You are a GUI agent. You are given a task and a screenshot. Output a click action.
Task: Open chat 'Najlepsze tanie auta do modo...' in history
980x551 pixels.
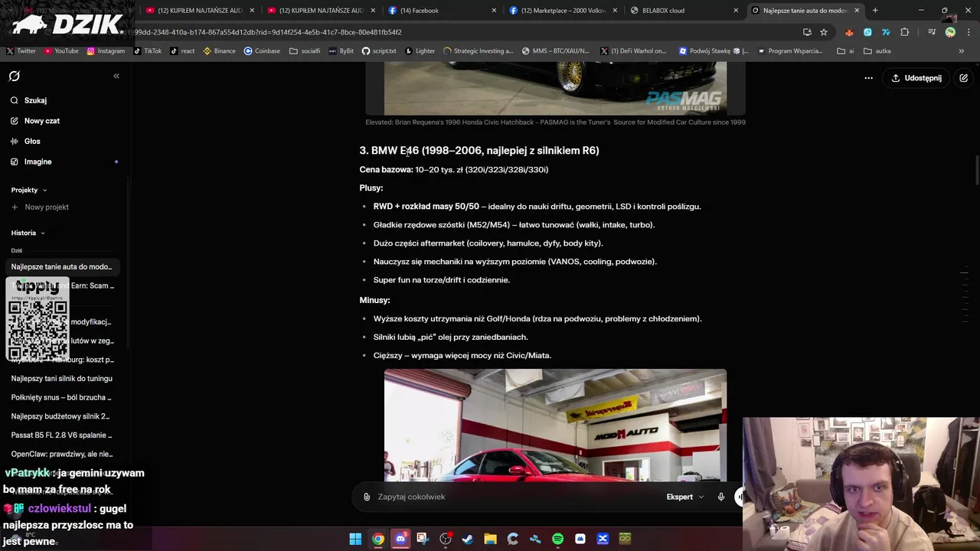[x=61, y=267]
